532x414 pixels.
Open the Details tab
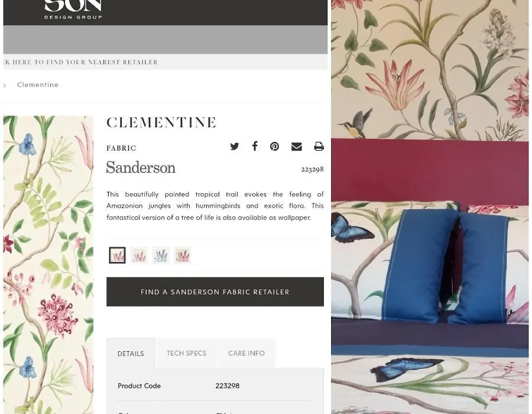131,353
